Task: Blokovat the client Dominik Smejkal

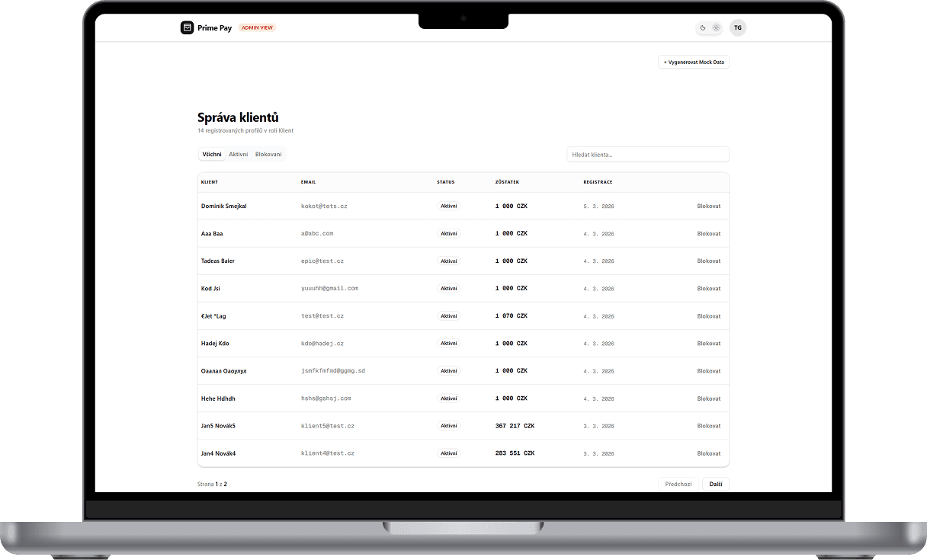Action: click(x=708, y=206)
